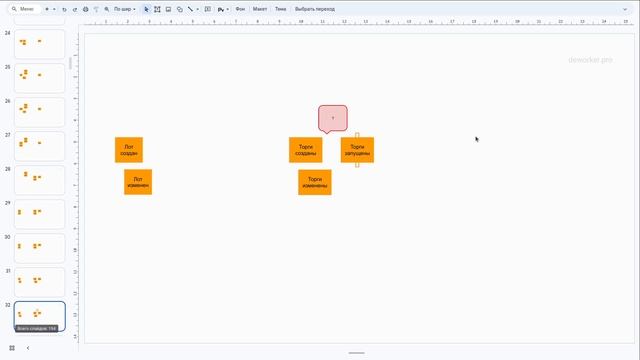The height and width of the screenshot is (360, 640).
Task: Add a new slide with plus button
Action: click(47, 9)
